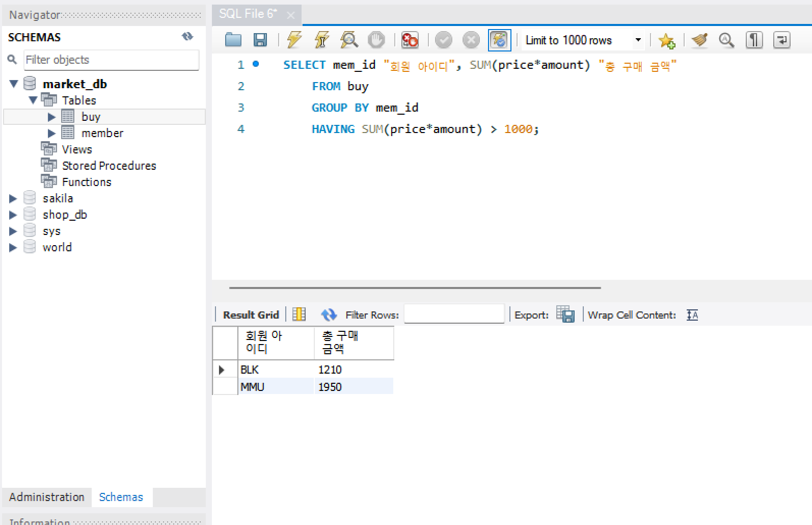The width and height of the screenshot is (812, 525).
Task: Expand the world schema
Action: [13, 247]
